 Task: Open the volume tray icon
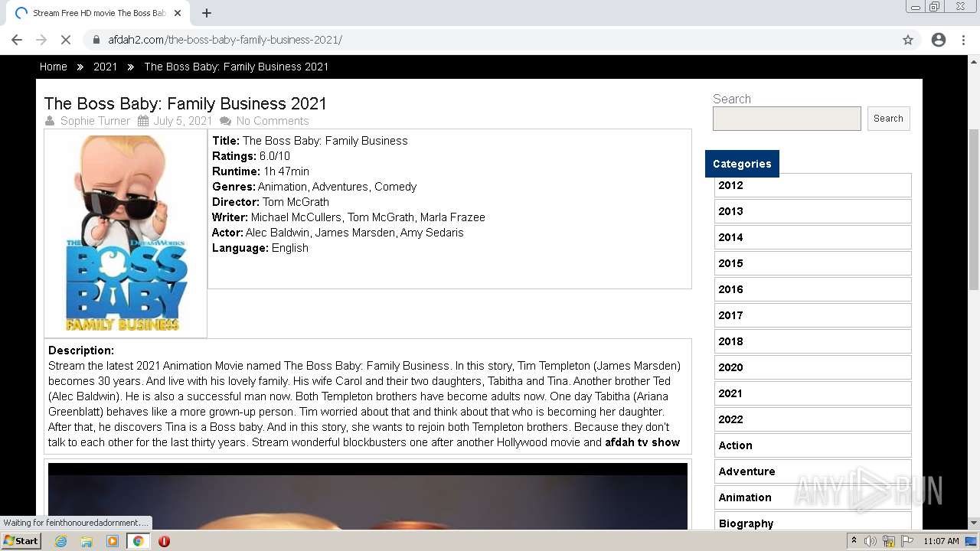click(x=871, y=541)
